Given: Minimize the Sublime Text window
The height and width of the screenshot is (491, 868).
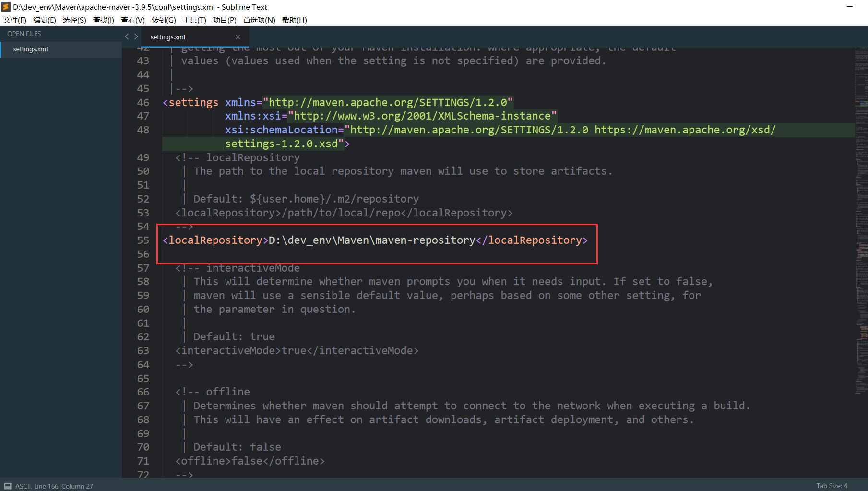Looking at the screenshot, I should point(850,7).
